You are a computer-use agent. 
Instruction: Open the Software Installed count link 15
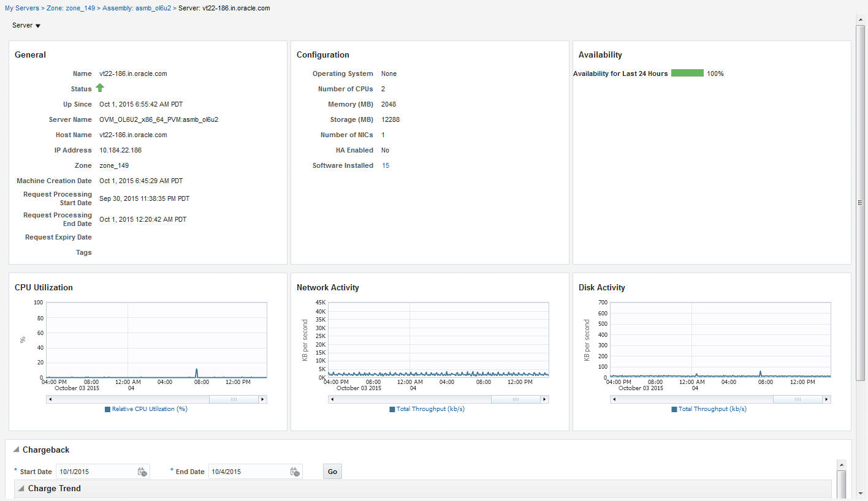386,165
